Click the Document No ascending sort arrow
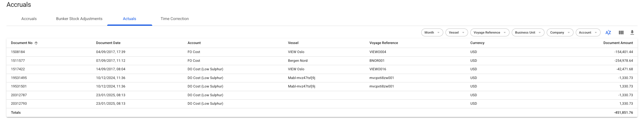The width and height of the screenshot is (644, 125). pos(36,43)
